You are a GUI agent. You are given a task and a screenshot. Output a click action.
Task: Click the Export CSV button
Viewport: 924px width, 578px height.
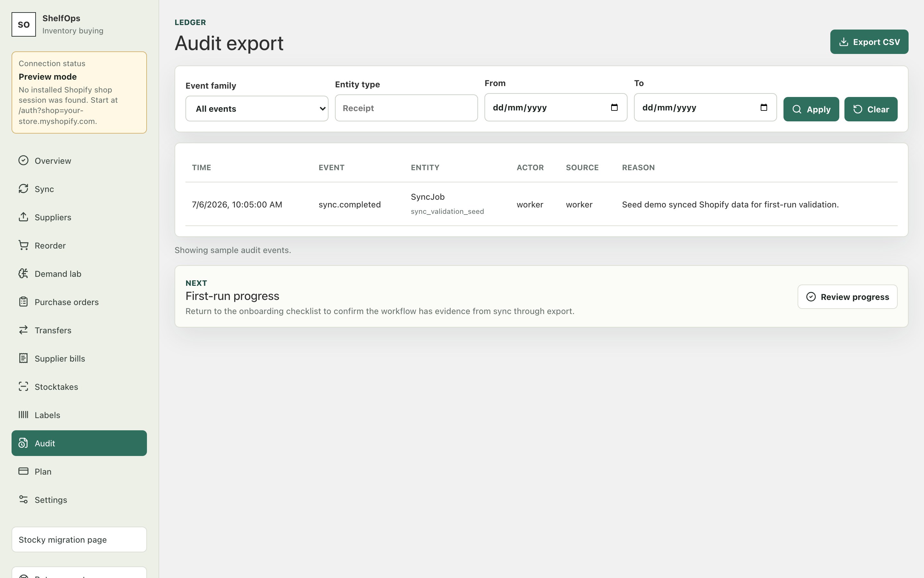(x=869, y=42)
